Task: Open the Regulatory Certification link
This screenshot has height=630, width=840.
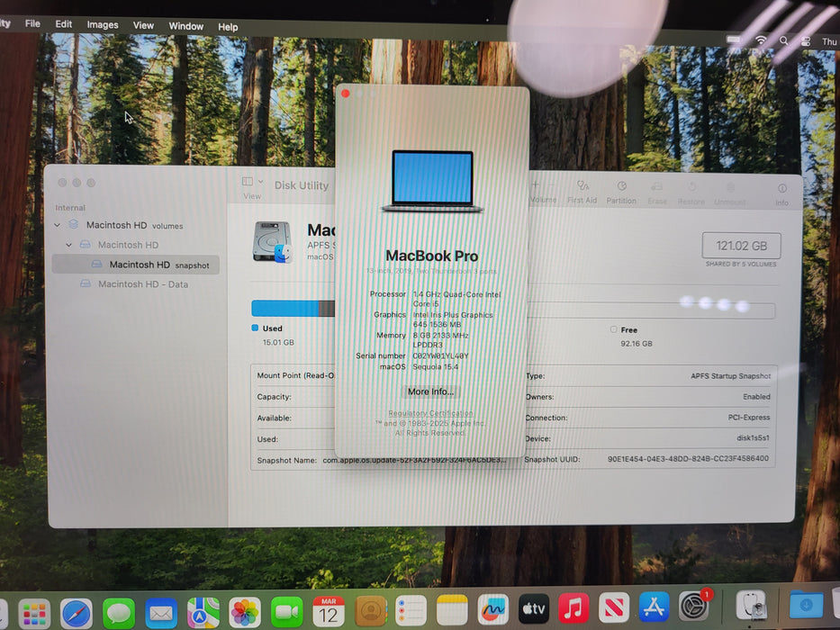Action: coord(430,413)
